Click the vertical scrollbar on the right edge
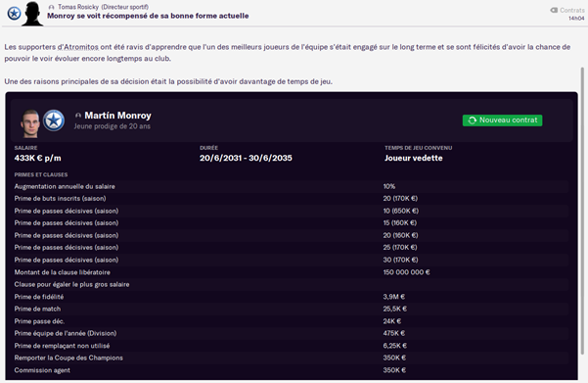The height and width of the screenshot is (383, 588). [582, 211]
